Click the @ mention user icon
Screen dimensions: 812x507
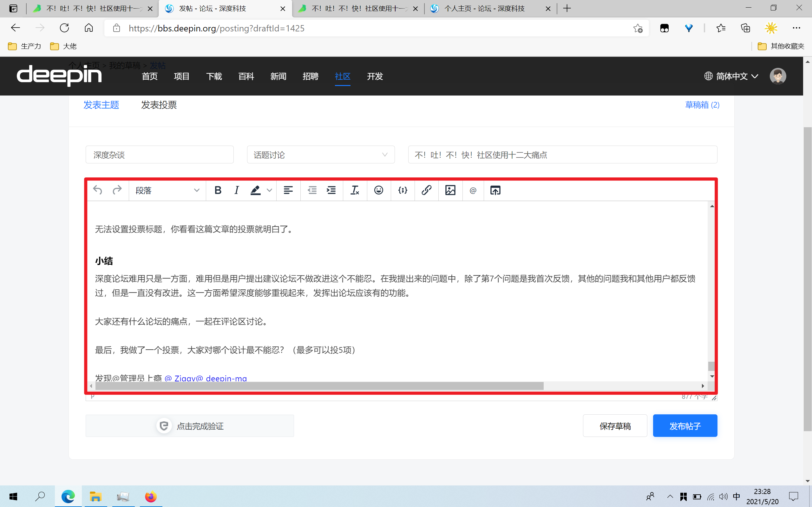473,190
